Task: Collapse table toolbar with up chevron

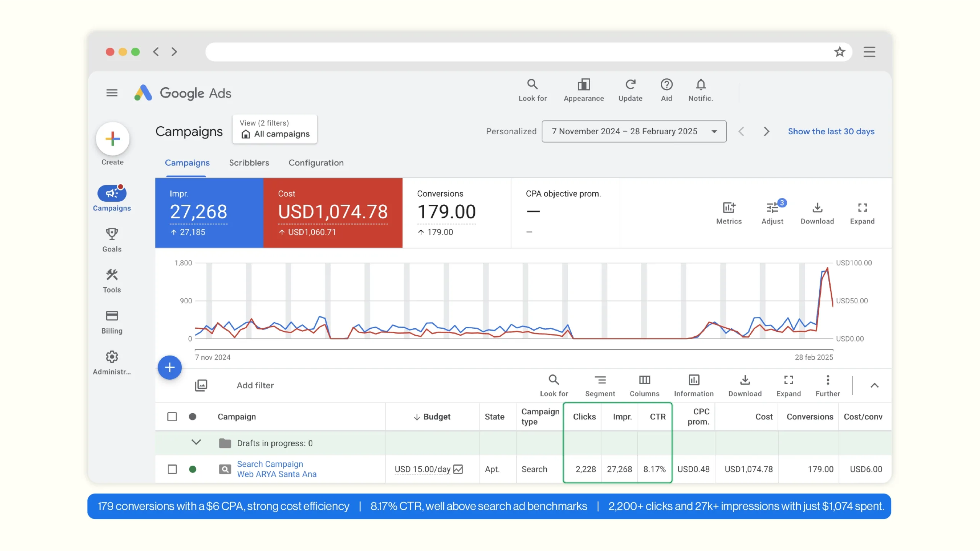Action: pyautogui.click(x=874, y=386)
